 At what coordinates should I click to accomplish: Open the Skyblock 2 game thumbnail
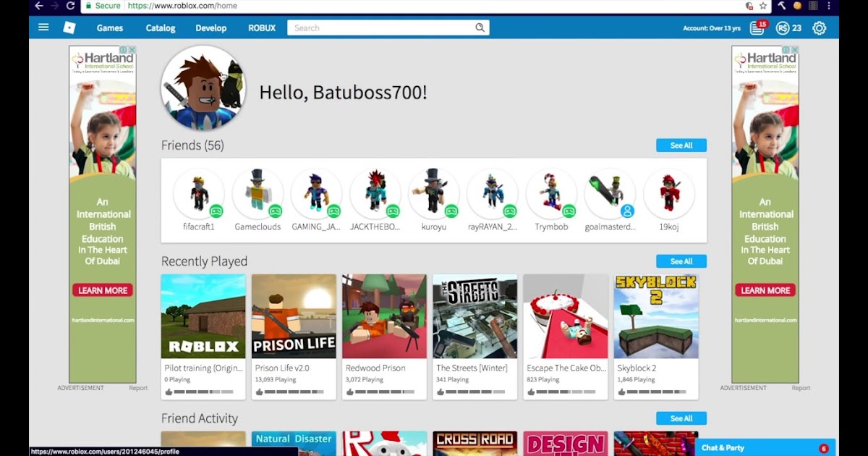(656, 316)
